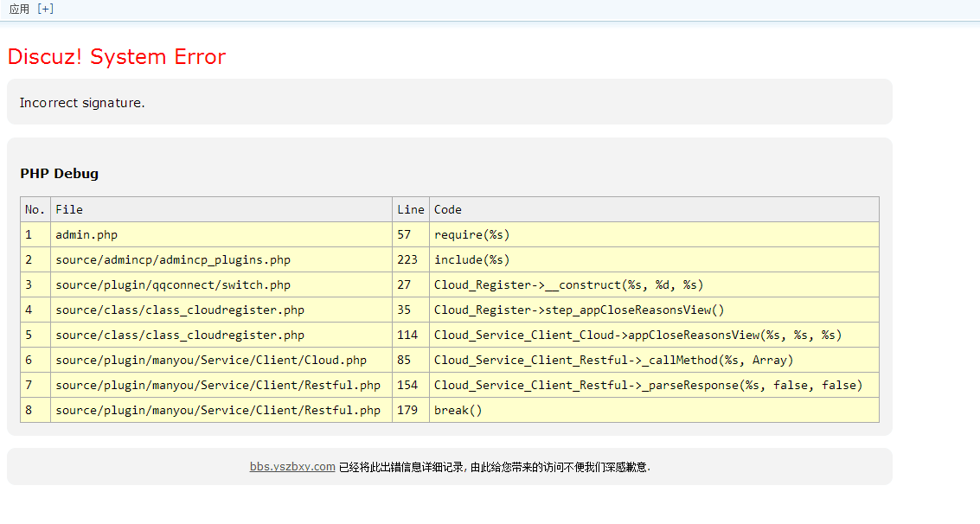Click the Incorrect signature error message

(80, 102)
